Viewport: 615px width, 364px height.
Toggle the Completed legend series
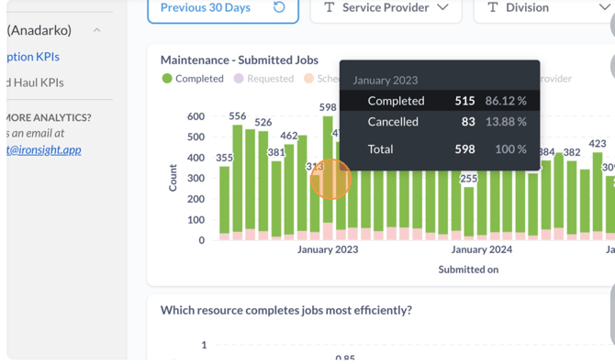(x=193, y=79)
